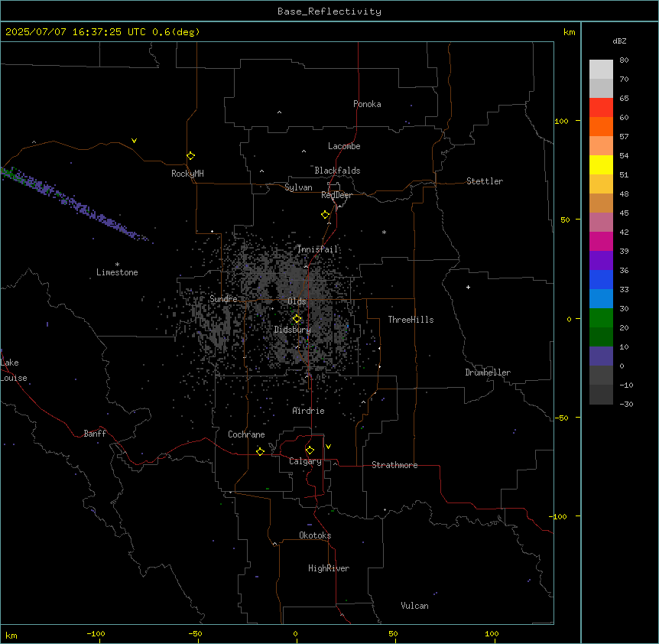The image size is (659, 644).
Task: Click the Innisfail city label
Action: (318, 249)
